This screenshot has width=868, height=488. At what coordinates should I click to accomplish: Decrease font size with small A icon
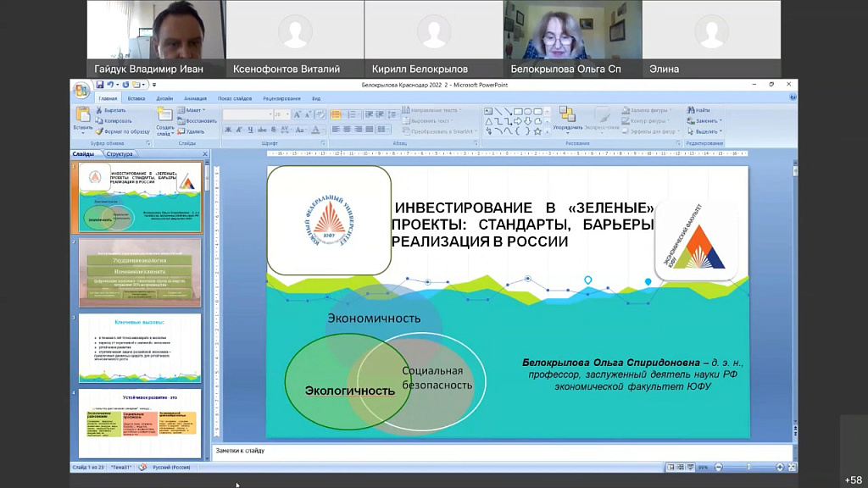308,114
